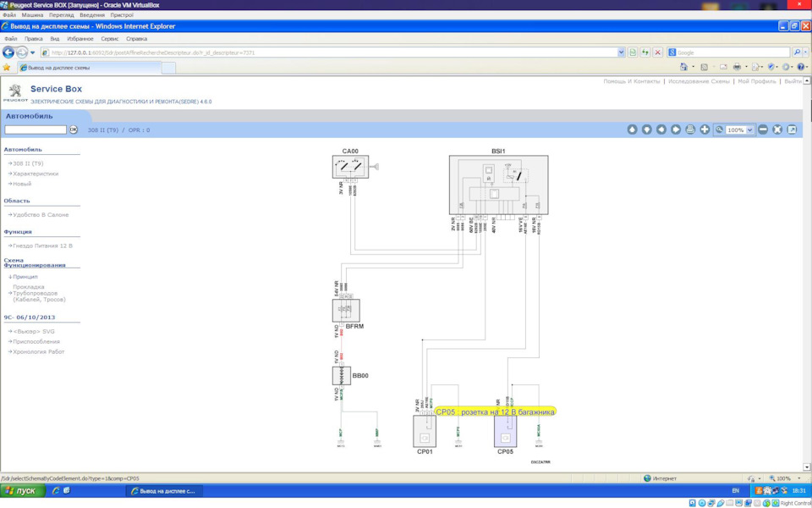Viewport: 812px width, 508px height.
Task: Click 'Хронология Работ' sidebar link
Action: click(x=39, y=351)
